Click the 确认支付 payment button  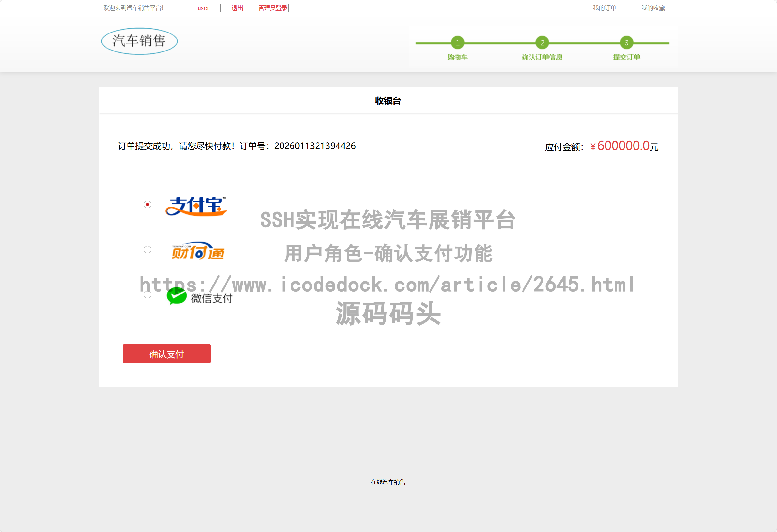pyautogui.click(x=167, y=353)
